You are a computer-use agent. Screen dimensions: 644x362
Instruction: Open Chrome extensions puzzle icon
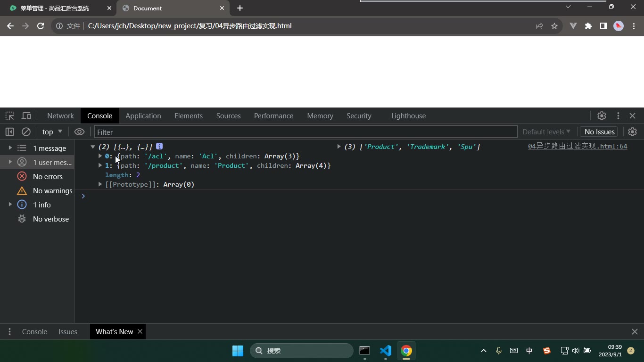[x=588, y=26]
